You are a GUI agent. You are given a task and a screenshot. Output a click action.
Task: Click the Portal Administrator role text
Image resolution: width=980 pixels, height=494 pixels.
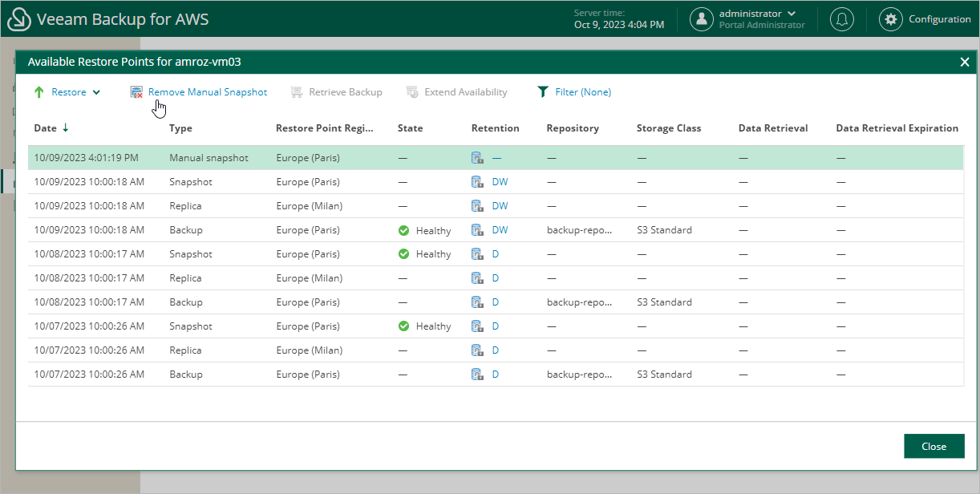(x=762, y=25)
